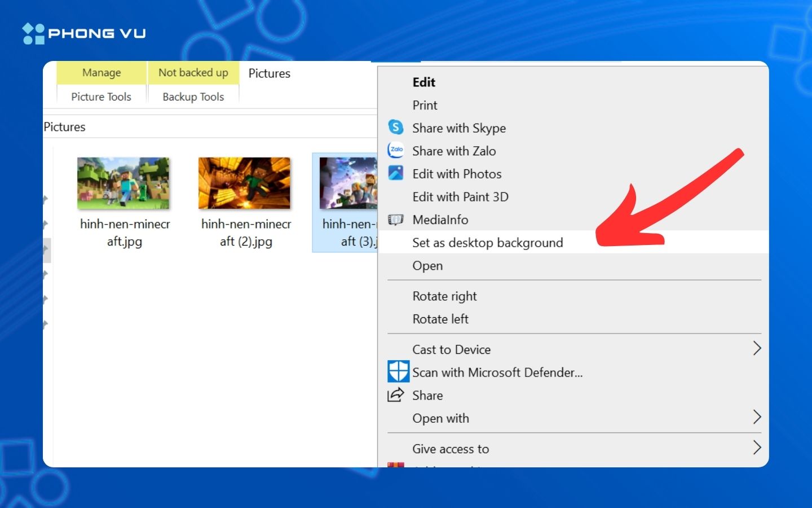Click the Zalo icon in context menu
This screenshot has height=508, width=812.
point(396,150)
